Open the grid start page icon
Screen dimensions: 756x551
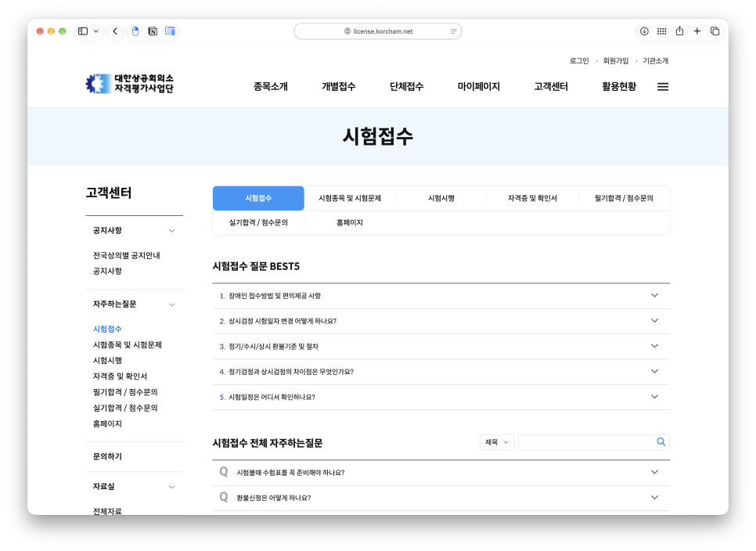click(662, 31)
